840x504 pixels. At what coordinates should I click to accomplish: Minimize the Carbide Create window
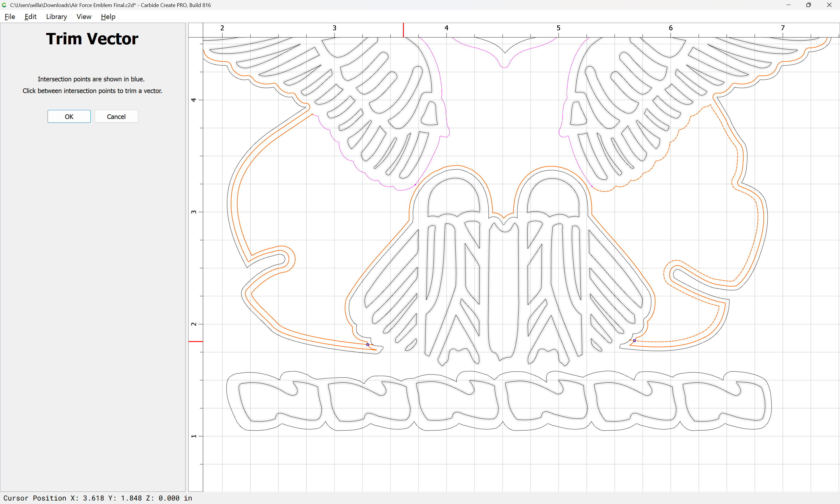[788, 5]
